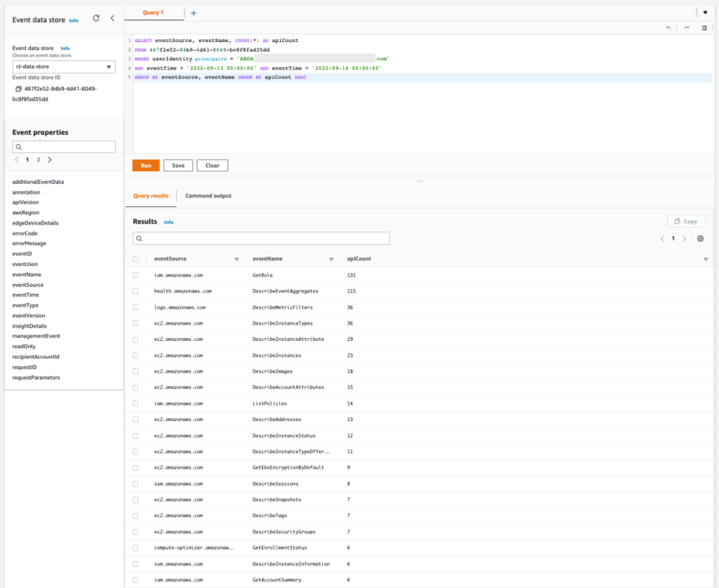Refresh the Event data store panel
The height and width of the screenshot is (588, 719).
coord(96,20)
